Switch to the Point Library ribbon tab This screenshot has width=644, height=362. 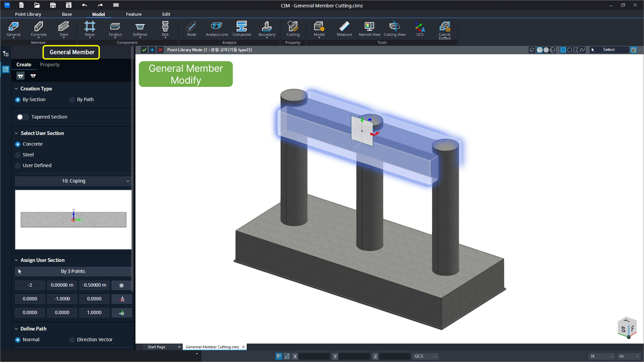(28, 14)
